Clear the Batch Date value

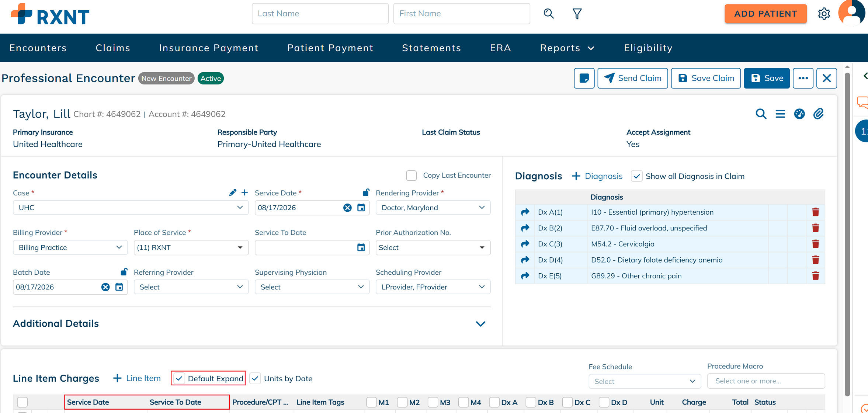click(105, 287)
